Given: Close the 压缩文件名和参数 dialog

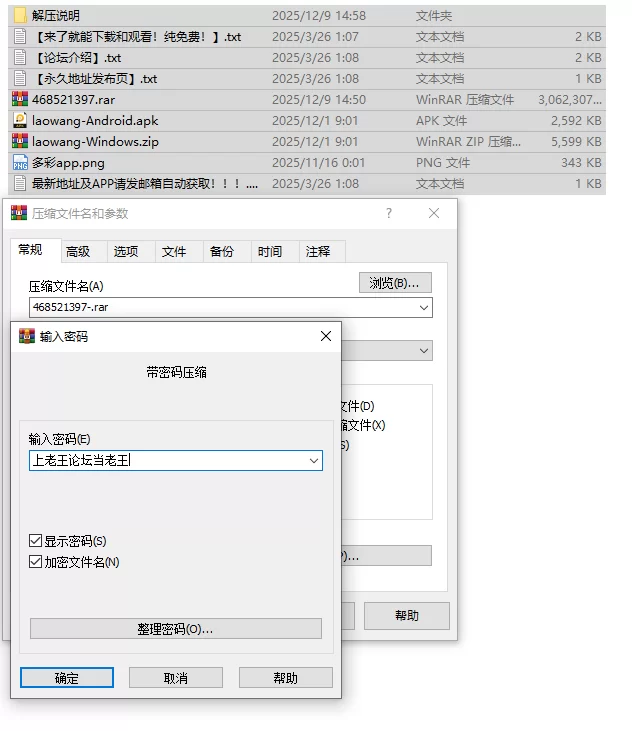Looking at the screenshot, I should [434, 213].
